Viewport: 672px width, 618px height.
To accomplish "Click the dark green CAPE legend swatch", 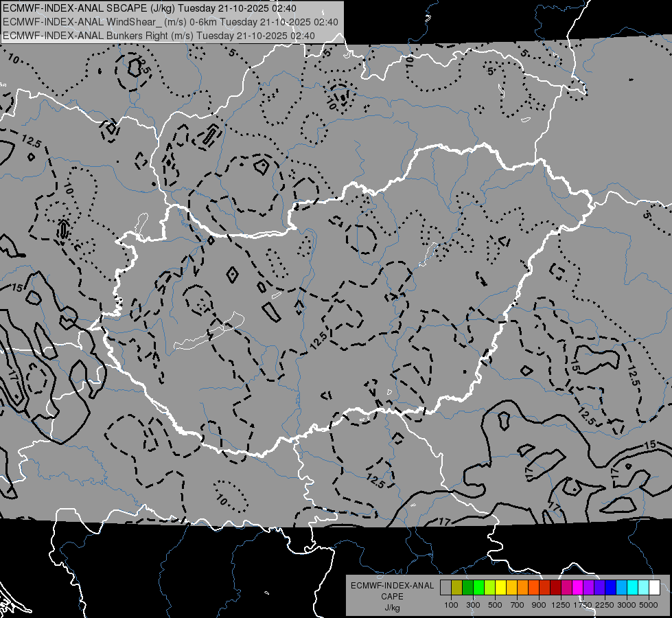I will point(467,587).
